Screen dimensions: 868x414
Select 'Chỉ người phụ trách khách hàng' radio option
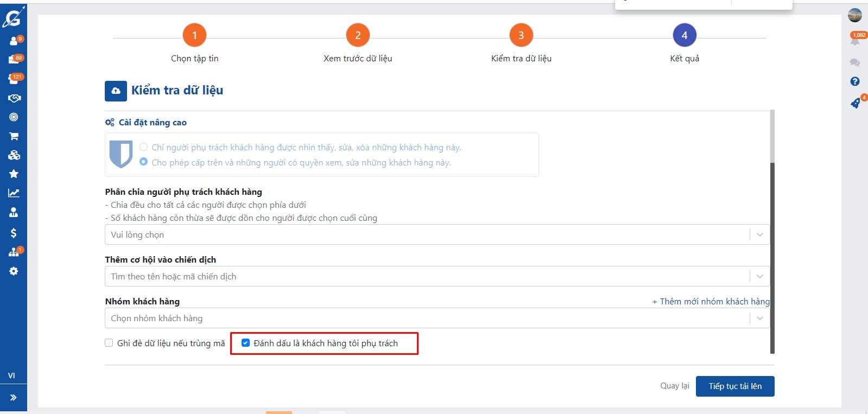tap(144, 147)
